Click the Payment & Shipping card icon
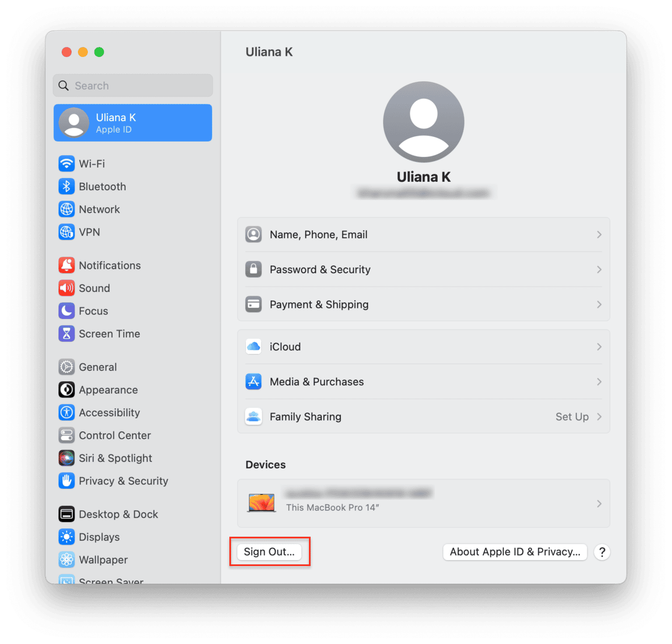This screenshot has width=672, height=644. tap(254, 304)
